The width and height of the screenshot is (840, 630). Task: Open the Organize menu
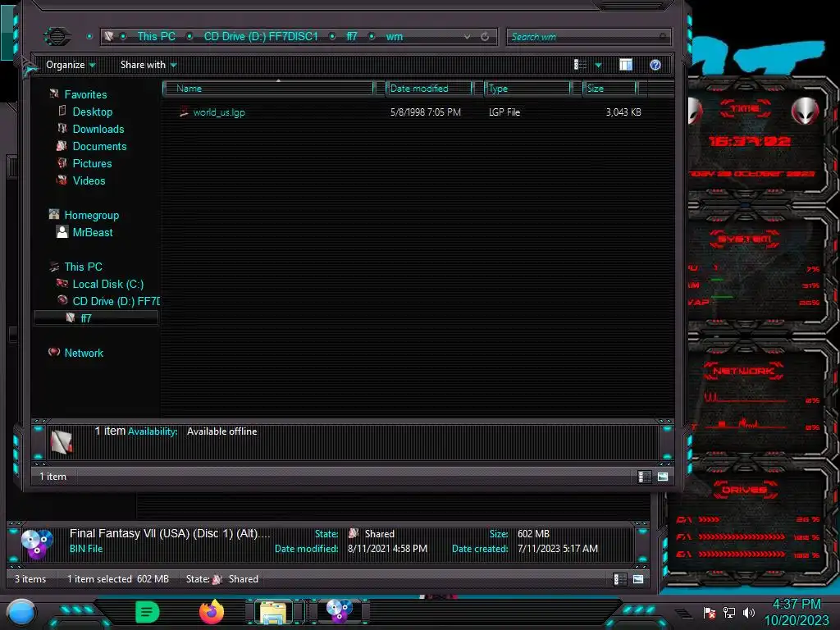coord(71,65)
